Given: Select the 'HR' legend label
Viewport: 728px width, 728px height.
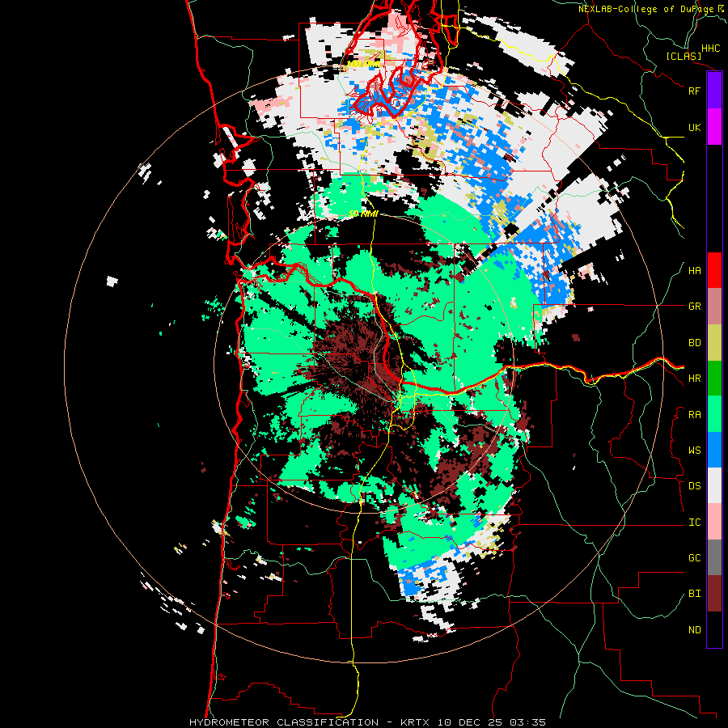Looking at the screenshot, I should point(694,379).
